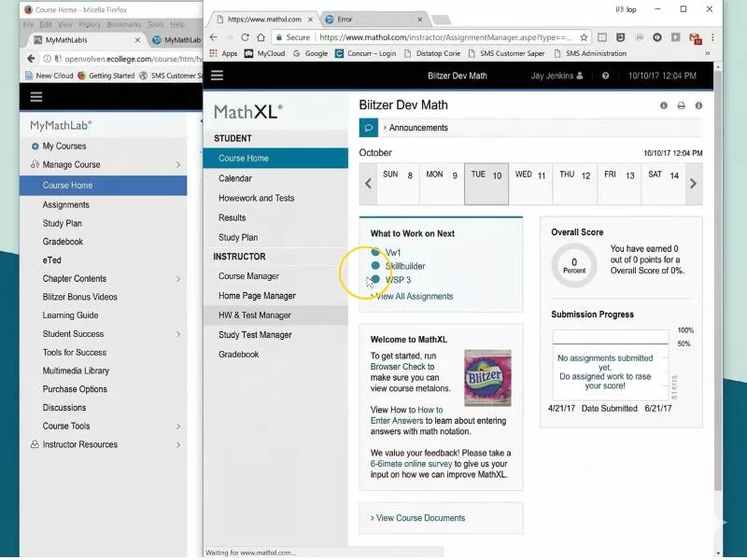The width and height of the screenshot is (747, 560).
Task: Click the Announcements speech bubble icon
Action: point(368,128)
